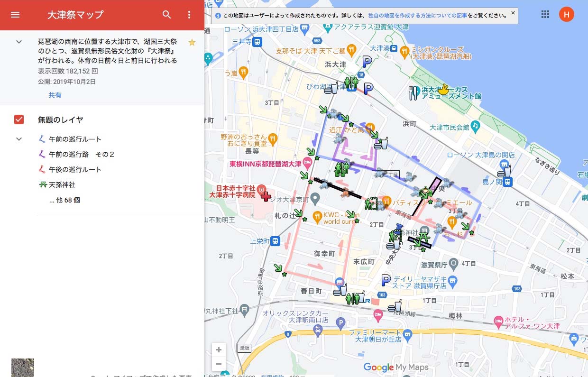Click the 表示回数 182,152 回 view count text

(68, 71)
